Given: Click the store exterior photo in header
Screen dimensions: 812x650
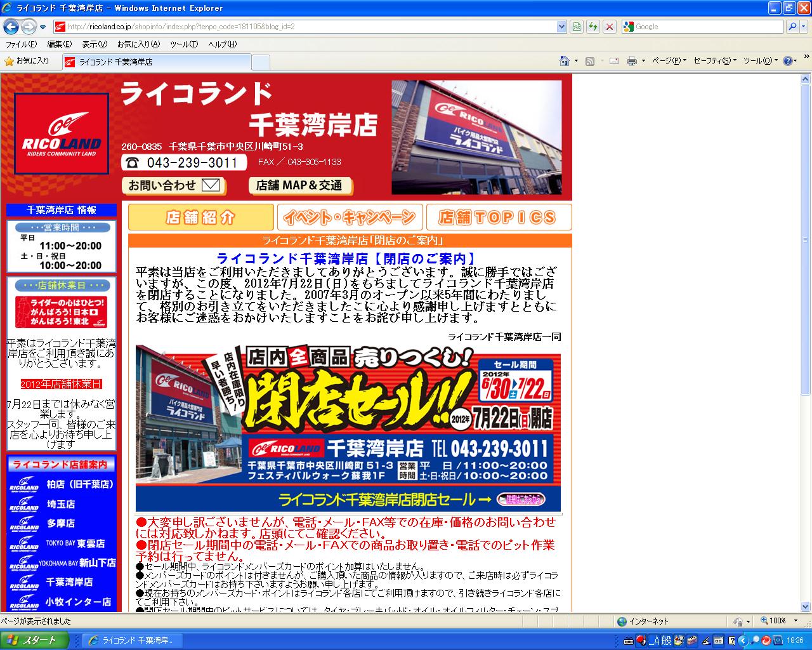Looking at the screenshot, I should click(x=476, y=137).
